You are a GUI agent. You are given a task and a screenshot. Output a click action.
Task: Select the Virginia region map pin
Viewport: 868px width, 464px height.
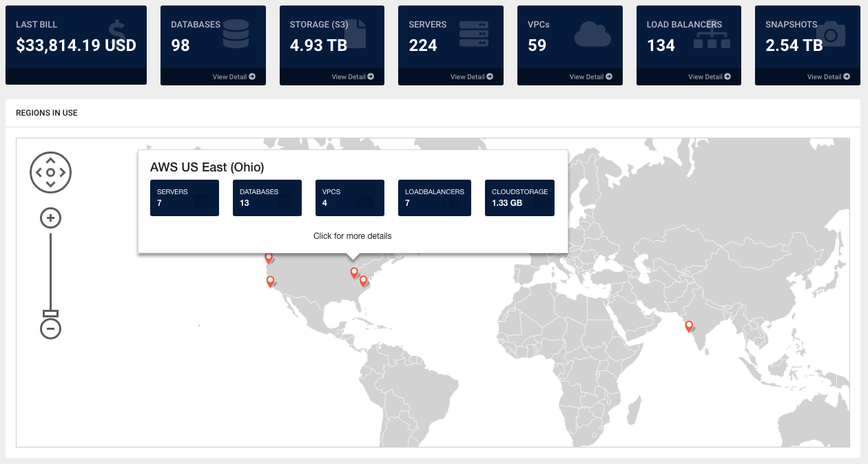[x=363, y=281]
